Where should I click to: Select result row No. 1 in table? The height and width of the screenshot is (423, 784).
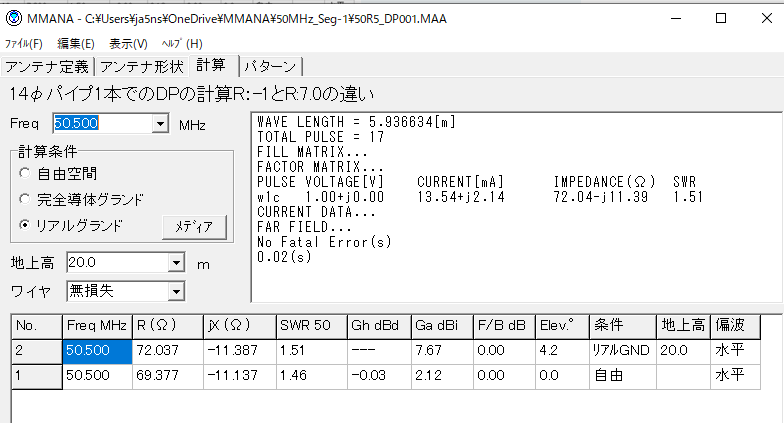click(x=35, y=375)
